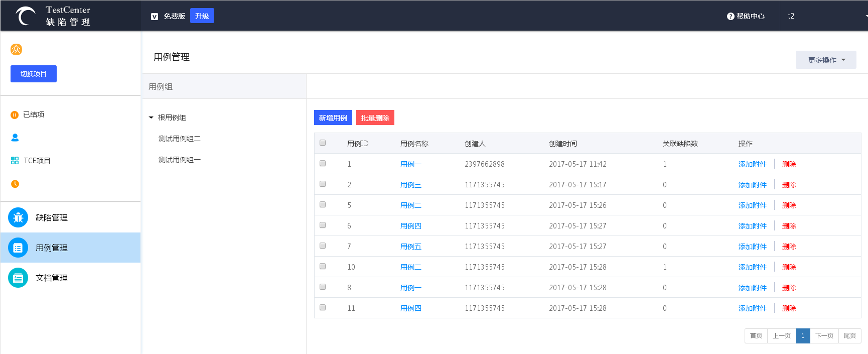This screenshot has width=868, height=354.
Task: Go to next page with 下一页
Action: tap(824, 335)
